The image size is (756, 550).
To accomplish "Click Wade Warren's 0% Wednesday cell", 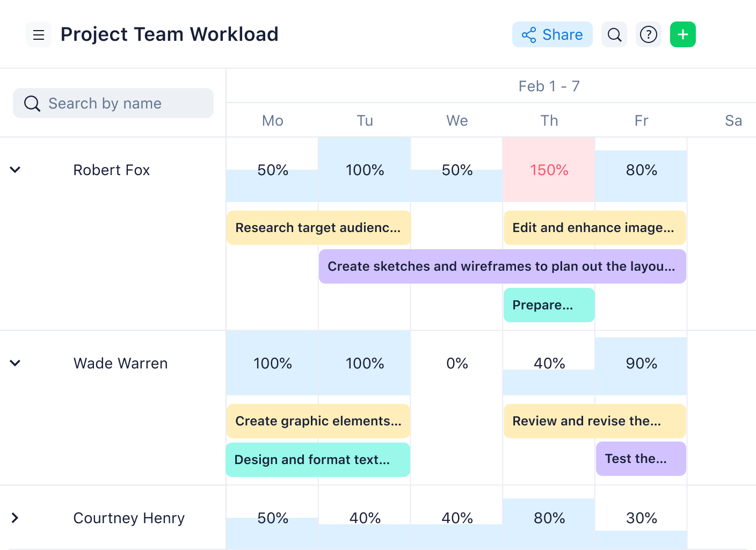I will click(x=457, y=363).
